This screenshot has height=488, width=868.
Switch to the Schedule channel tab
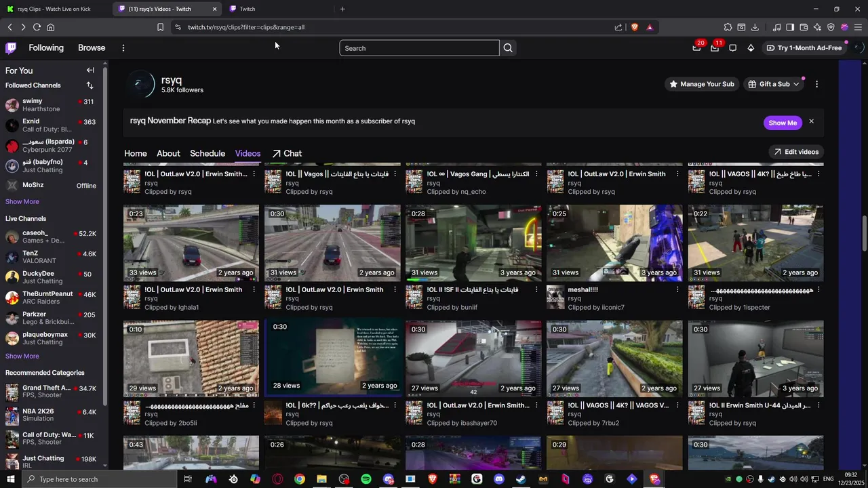pos(208,153)
